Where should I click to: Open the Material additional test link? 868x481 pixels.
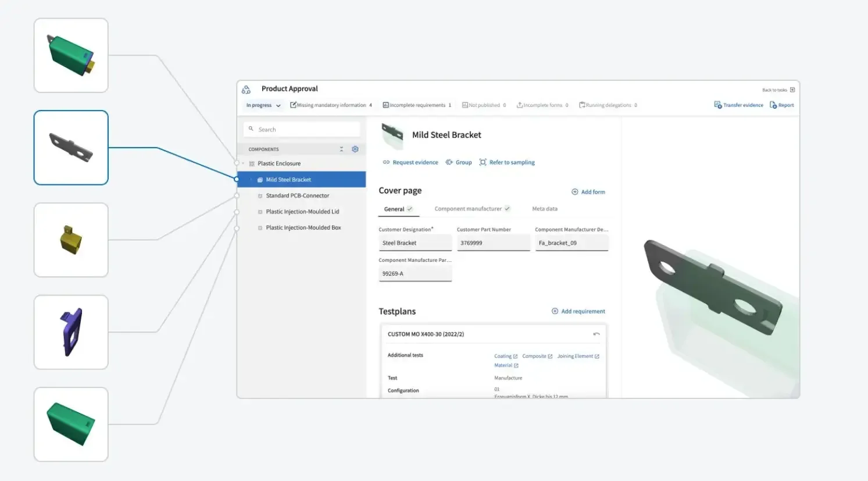pyautogui.click(x=506, y=365)
